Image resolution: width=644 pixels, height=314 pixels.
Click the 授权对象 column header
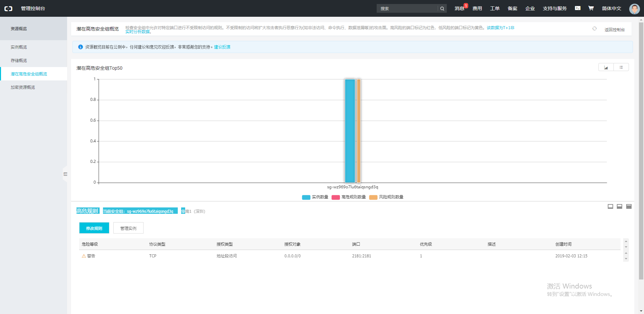(x=292, y=244)
